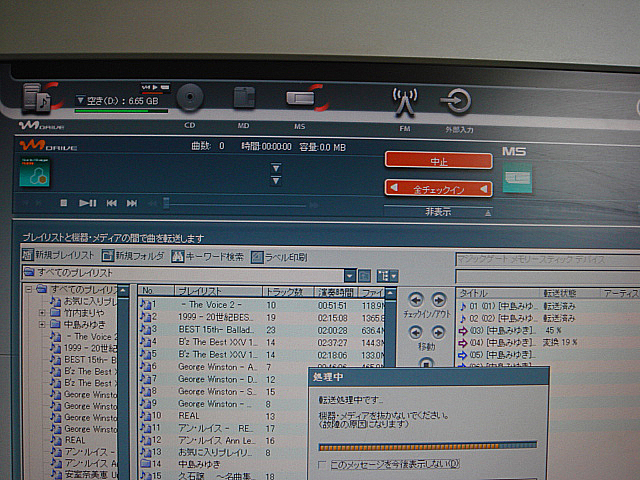Click the 全チェックイン button
The width and height of the screenshot is (640, 480).
click(x=439, y=189)
